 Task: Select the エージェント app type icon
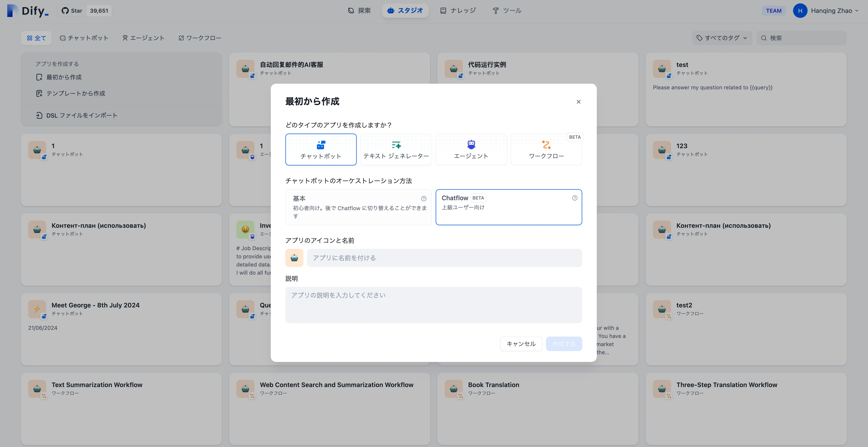471,145
